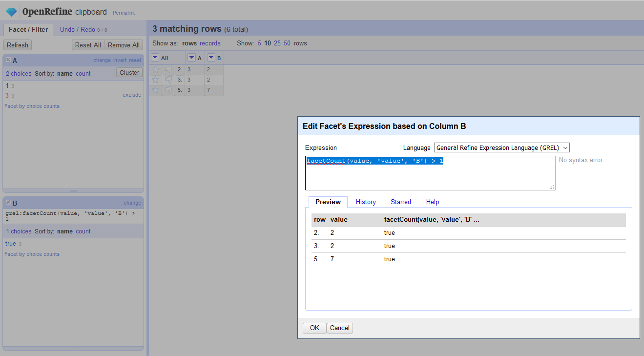Open column A's dropdown menu
Screen dimensions: 644x356
(x=191, y=58)
